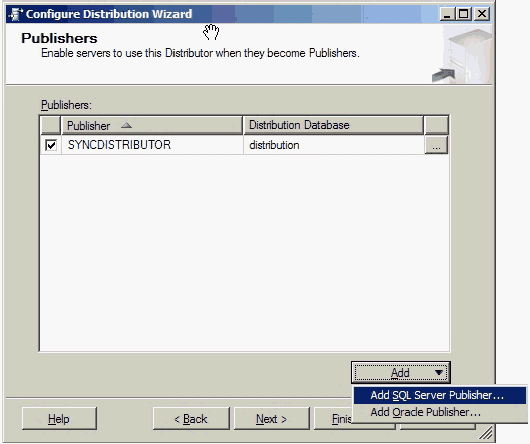Choose Add Oracle Publisher

click(439, 412)
